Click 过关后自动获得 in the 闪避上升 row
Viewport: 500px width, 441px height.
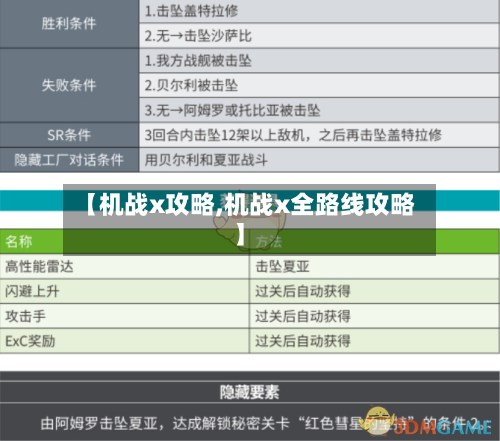click(x=303, y=291)
